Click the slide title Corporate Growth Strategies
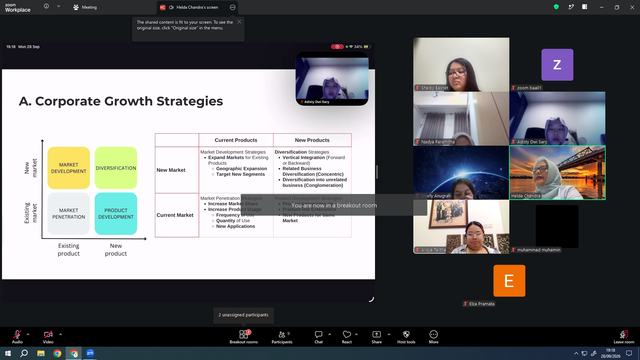Viewport: 640px width, 360px height. (121, 101)
